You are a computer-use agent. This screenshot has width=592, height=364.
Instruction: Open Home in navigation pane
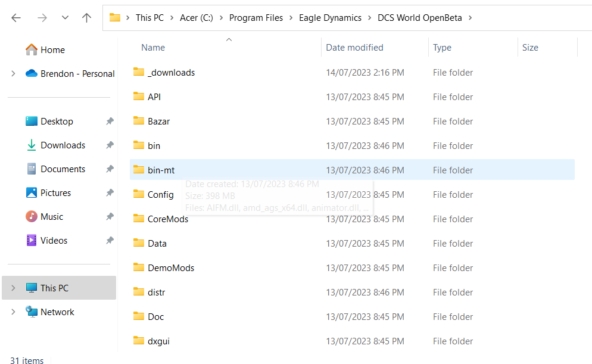click(52, 50)
